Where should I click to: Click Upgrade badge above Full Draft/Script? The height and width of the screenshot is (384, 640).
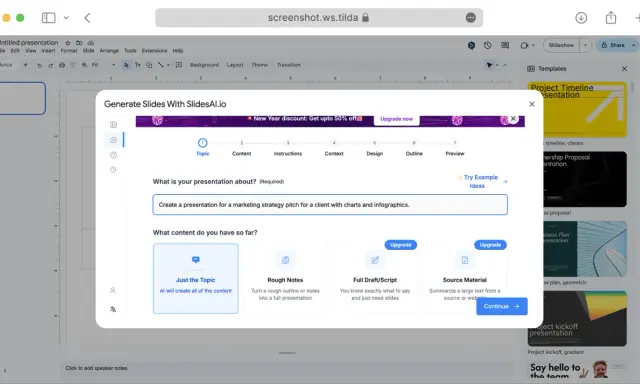click(400, 245)
